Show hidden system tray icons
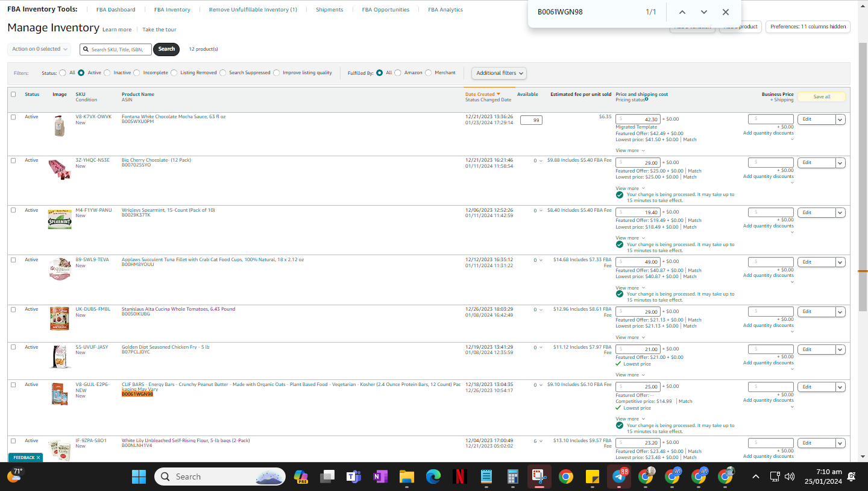 756,477
